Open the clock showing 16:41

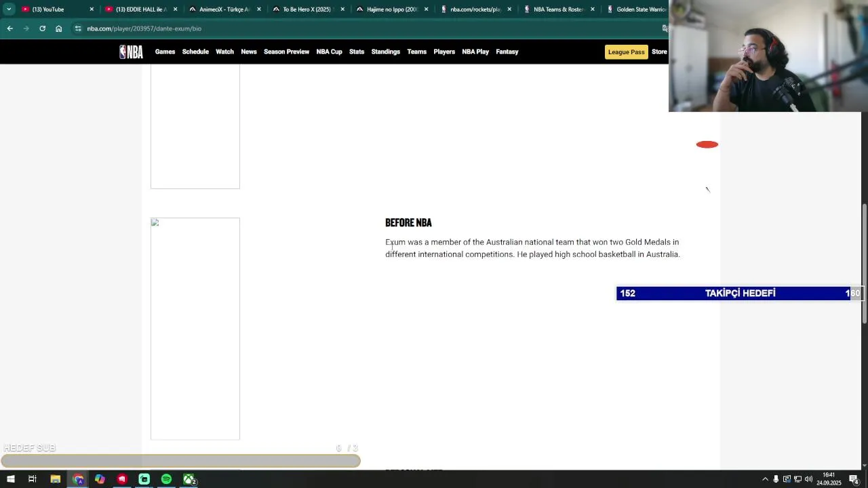click(x=829, y=479)
